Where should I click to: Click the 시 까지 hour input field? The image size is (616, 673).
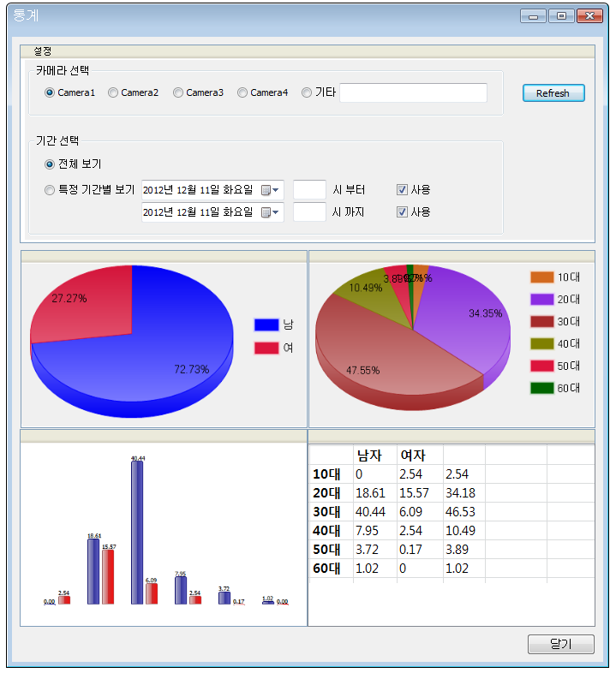click(x=309, y=212)
